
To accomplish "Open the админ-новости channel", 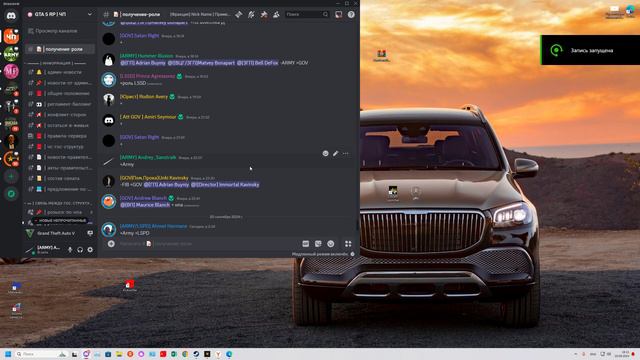I will click(x=60, y=72).
